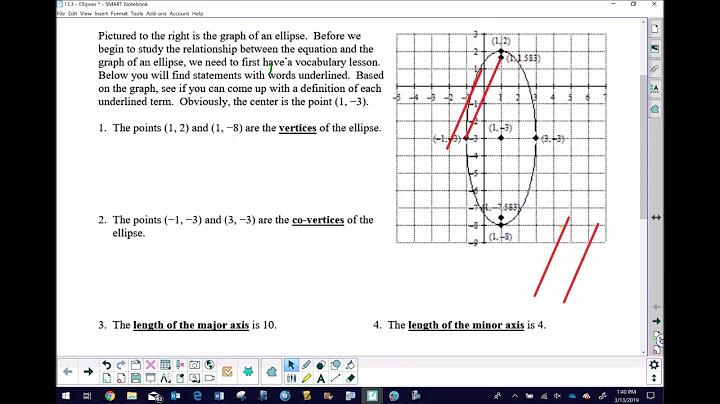The height and width of the screenshot is (404, 720).
Task: Open the Format menu
Action: coord(119,14)
